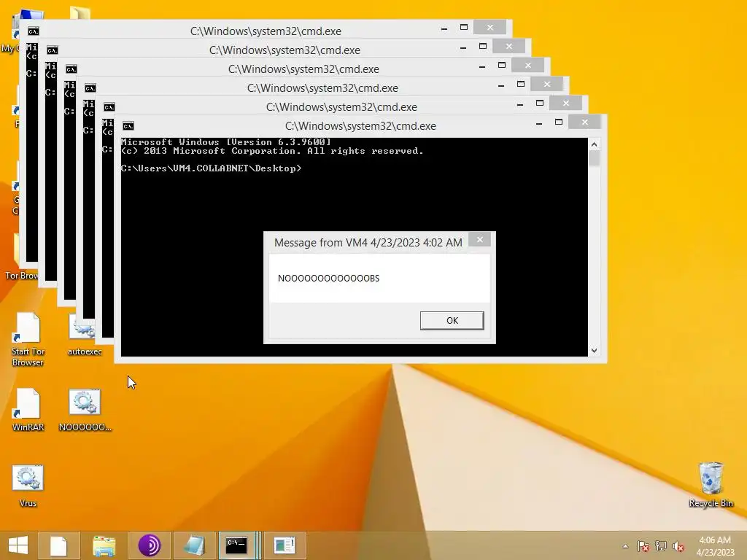Click OK in the VM4 message dialog
The height and width of the screenshot is (560, 747).
tap(452, 321)
